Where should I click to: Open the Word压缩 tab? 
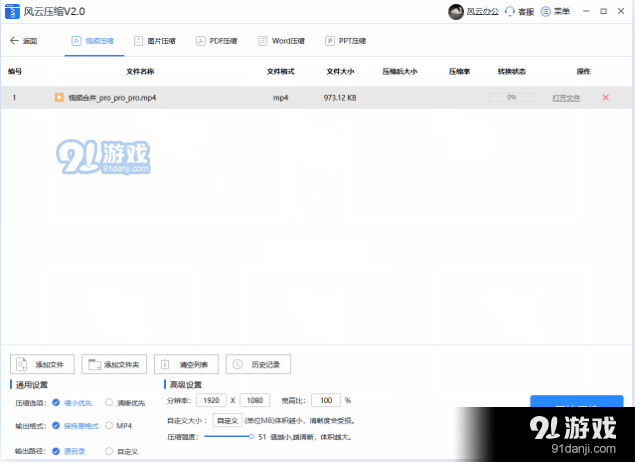coord(281,41)
